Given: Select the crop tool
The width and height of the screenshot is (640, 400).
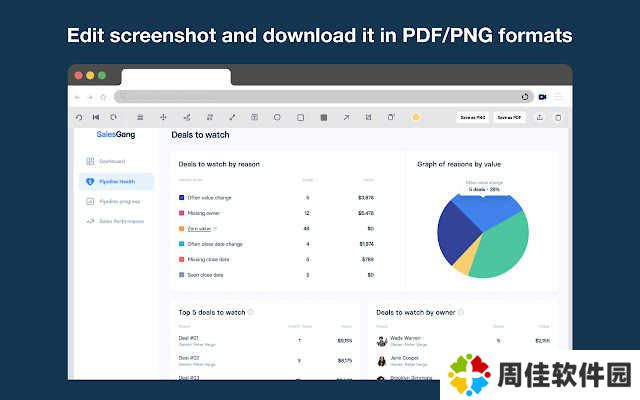Looking at the screenshot, I should [368, 117].
